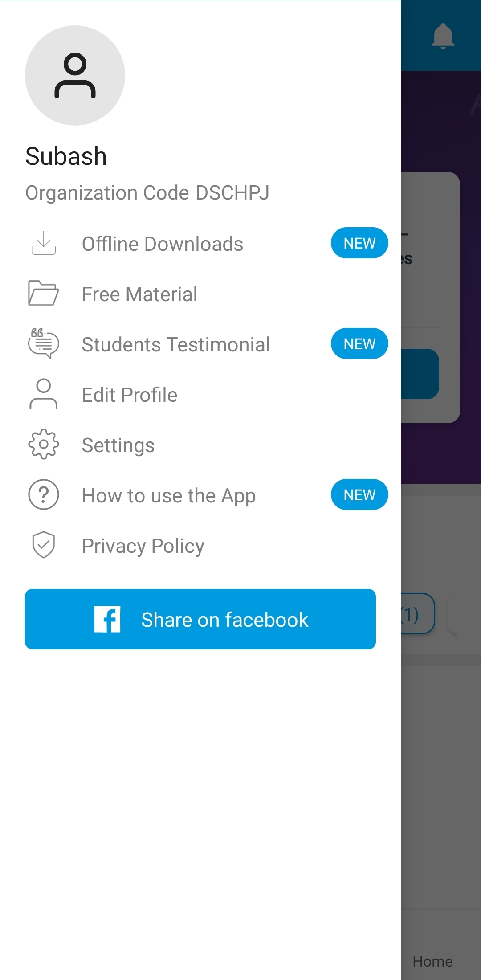Screen dimensions: 481x980
Task: View the Privacy Policy
Action: click(x=143, y=546)
